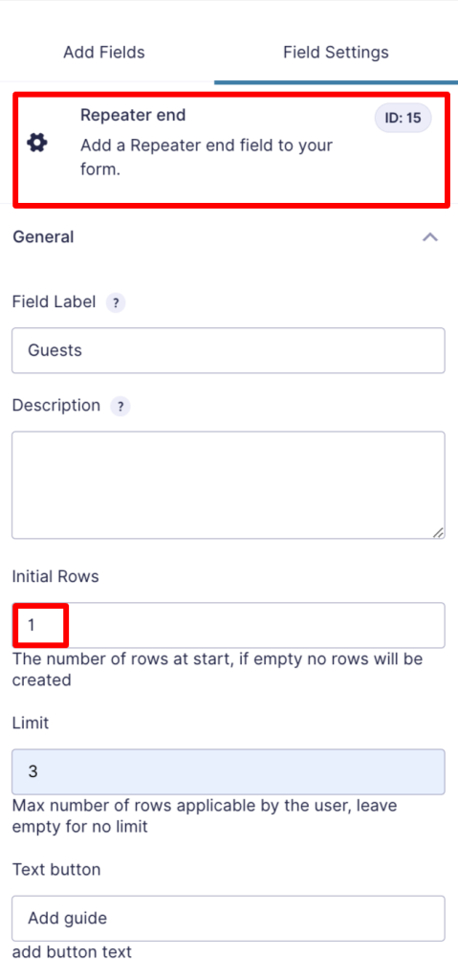Click the Initial Rows label
This screenshot has height=980, width=458.
(55, 576)
